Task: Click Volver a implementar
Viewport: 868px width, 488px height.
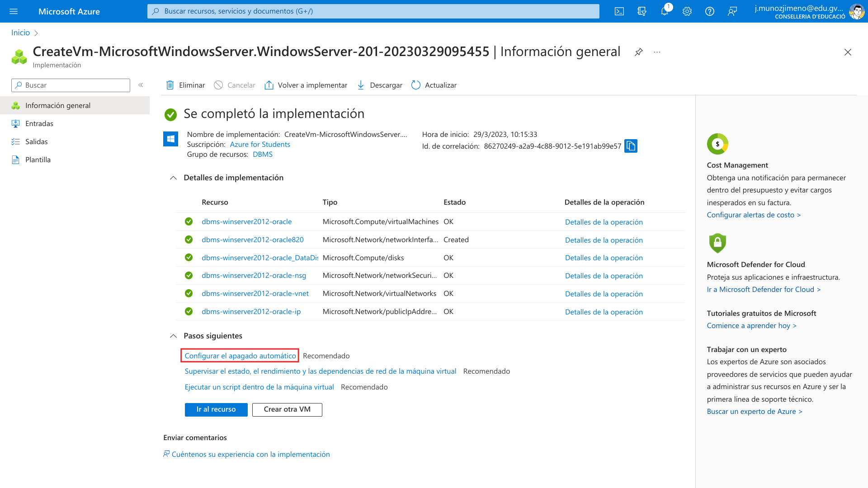Action: [x=306, y=85]
